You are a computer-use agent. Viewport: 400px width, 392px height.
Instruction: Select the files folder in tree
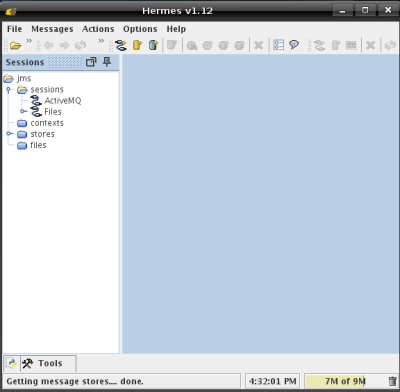(x=38, y=145)
